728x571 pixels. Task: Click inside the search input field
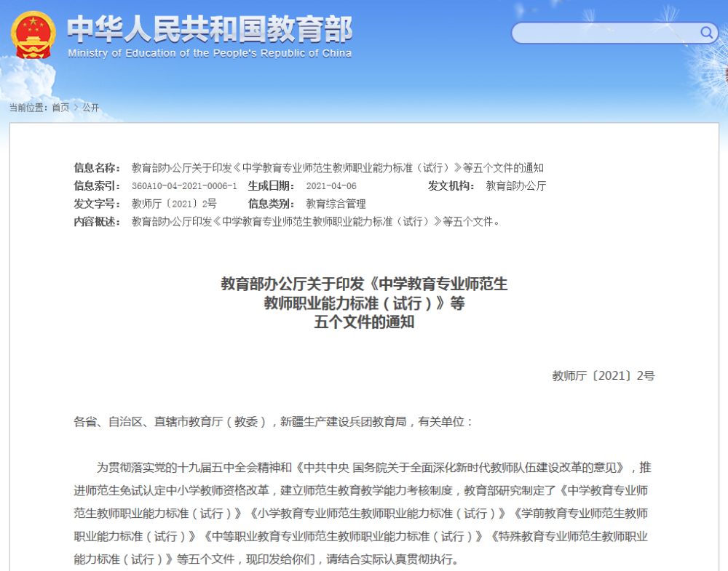pos(606,33)
